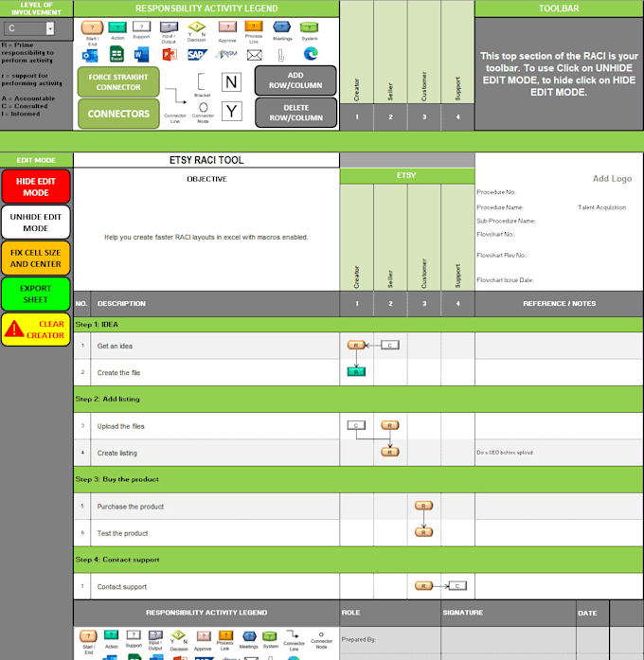Select the Connector Line in bottom legend
The height and width of the screenshot is (660, 644).
(292, 634)
